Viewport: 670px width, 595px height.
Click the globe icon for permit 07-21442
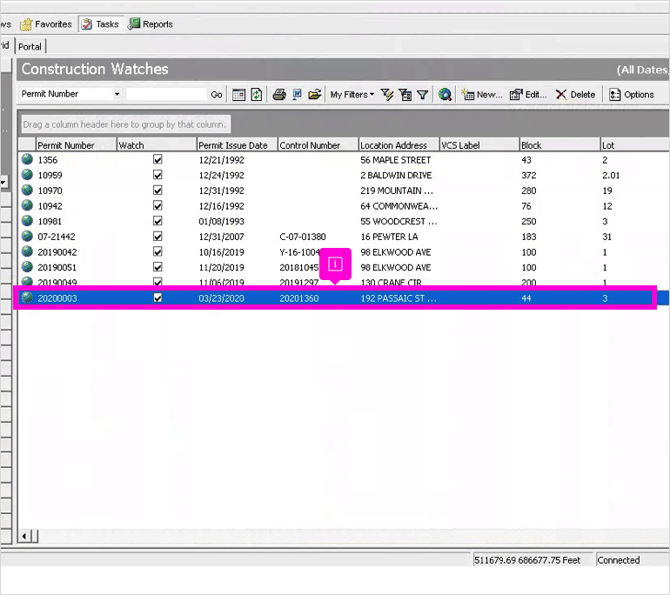[27, 236]
